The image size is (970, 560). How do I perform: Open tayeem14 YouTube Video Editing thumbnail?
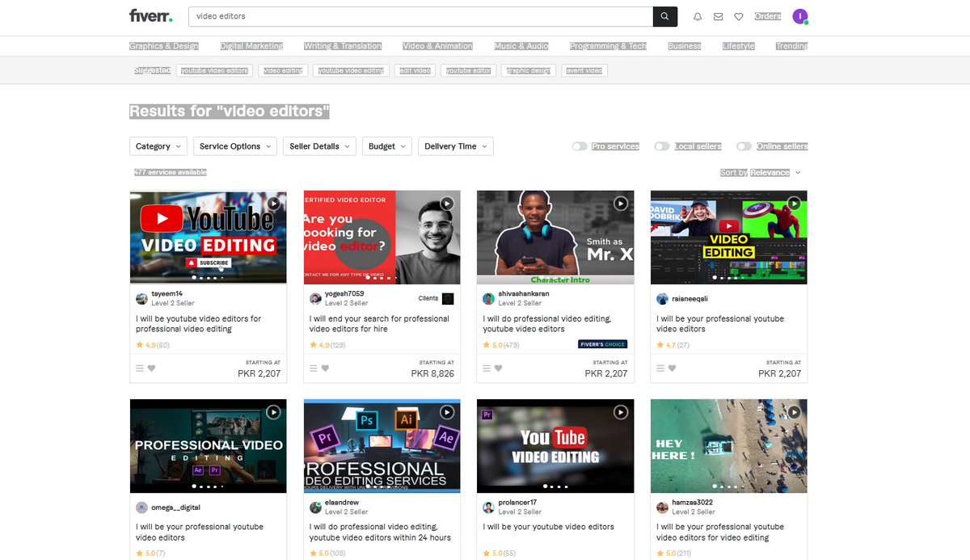(x=208, y=237)
